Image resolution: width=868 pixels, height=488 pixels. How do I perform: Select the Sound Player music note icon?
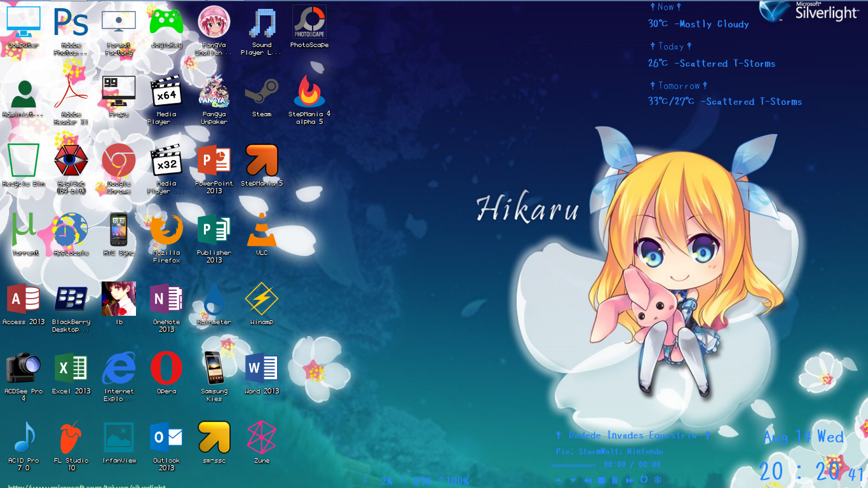pyautogui.click(x=262, y=29)
